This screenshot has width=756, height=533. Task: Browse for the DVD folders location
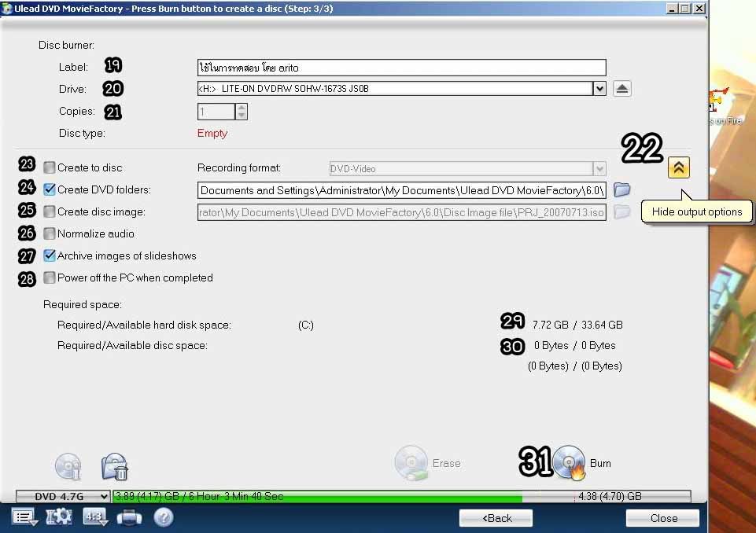621,189
